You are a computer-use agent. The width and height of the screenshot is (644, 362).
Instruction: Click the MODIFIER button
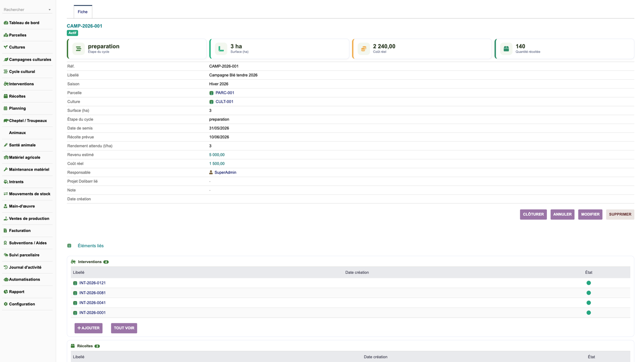tap(591, 215)
